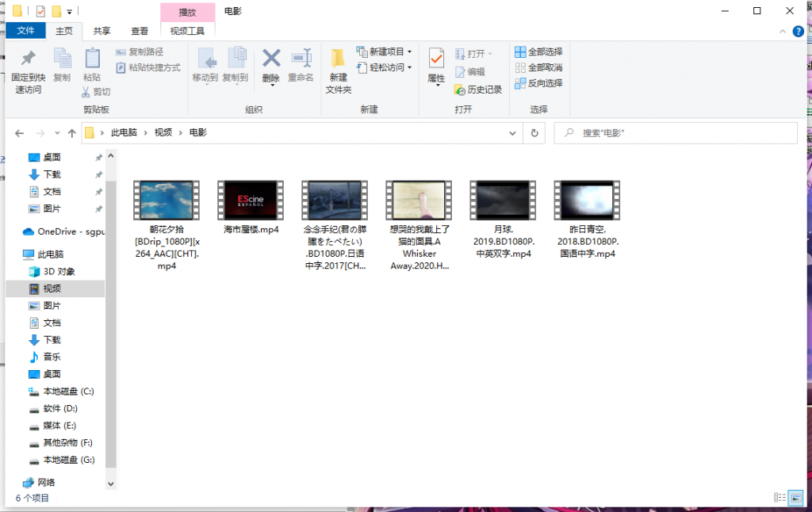Viewport: 812px width, 512px height.
Task: Open the 文件 menu tab
Action: tap(25, 31)
